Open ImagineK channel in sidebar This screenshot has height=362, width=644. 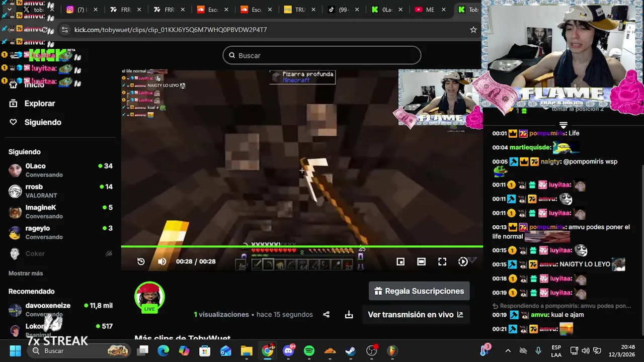[x=60, y=212]
